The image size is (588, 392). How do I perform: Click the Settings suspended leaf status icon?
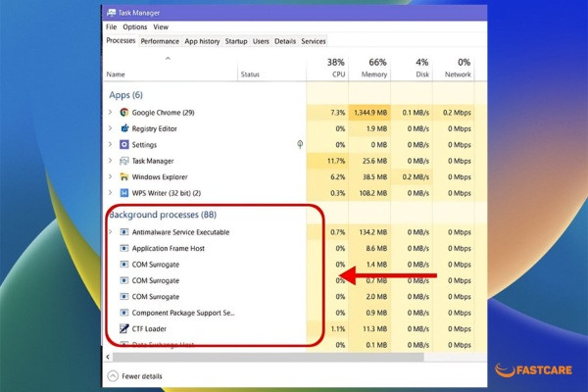pyautogui.click(x=300, y=144)
